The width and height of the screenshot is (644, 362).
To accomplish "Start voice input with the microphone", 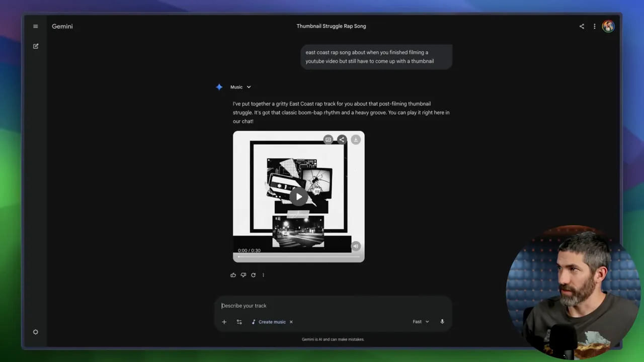I will point(442,322).
